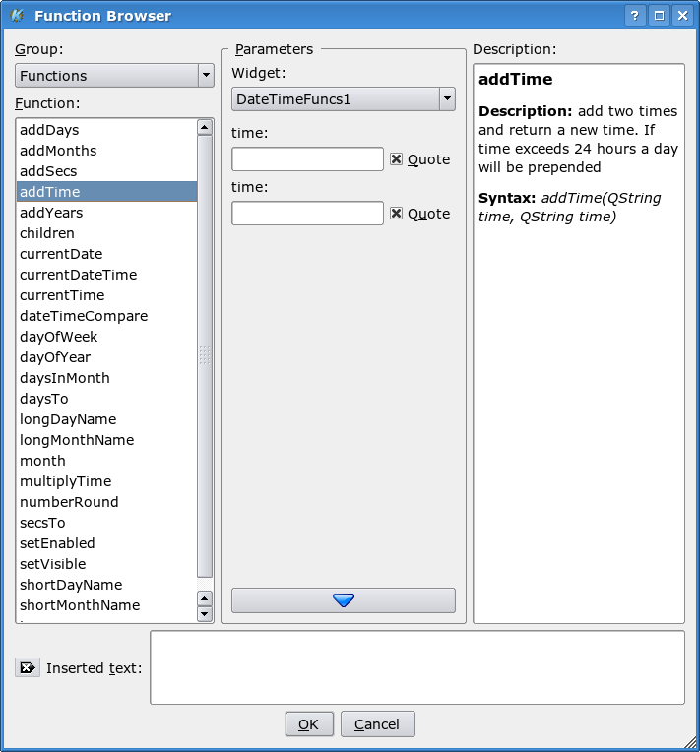Click the Syntax text in Description panel
Screen dimensions: 700x752
pos(569,207)
